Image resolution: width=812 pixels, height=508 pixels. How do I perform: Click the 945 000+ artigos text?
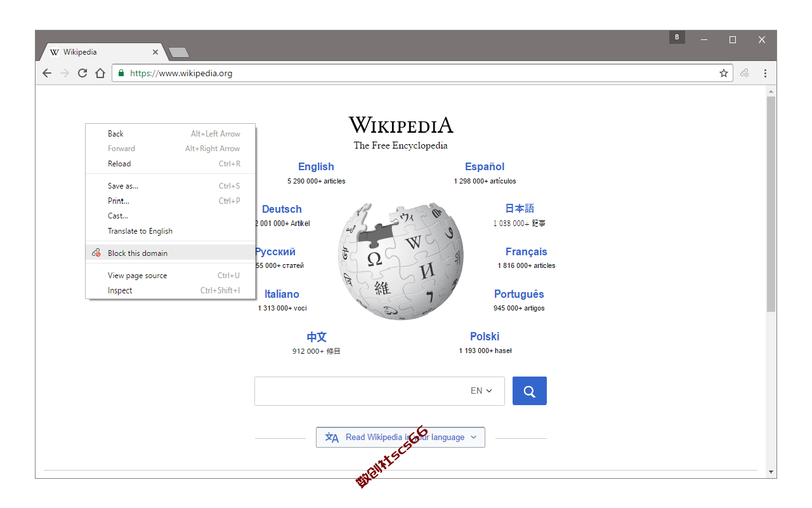519,308
